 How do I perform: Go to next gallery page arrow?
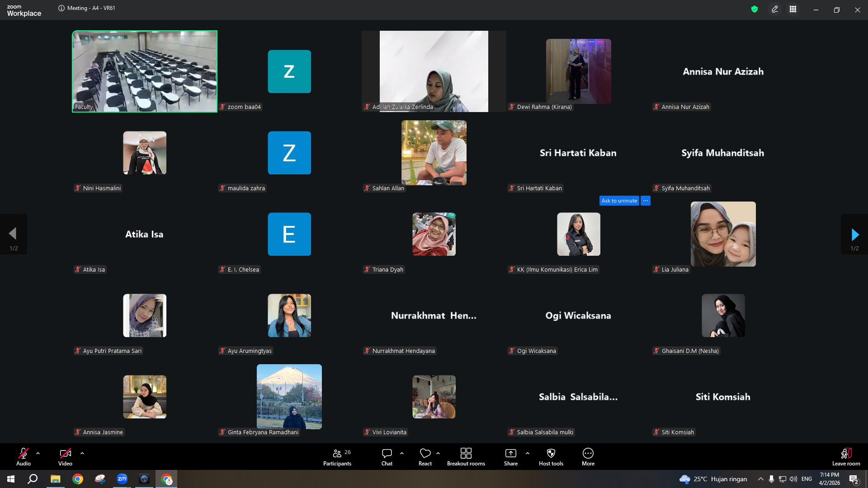[854, 234]
